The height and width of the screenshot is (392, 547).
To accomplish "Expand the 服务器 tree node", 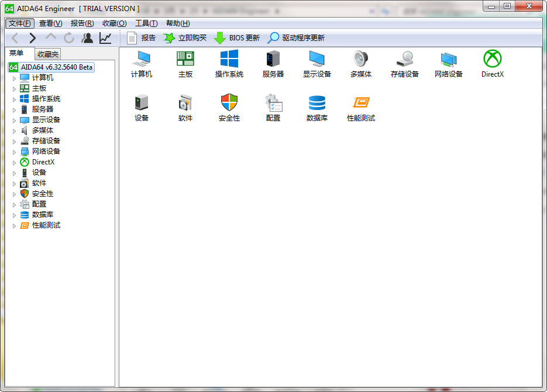I will pos(14,110).
